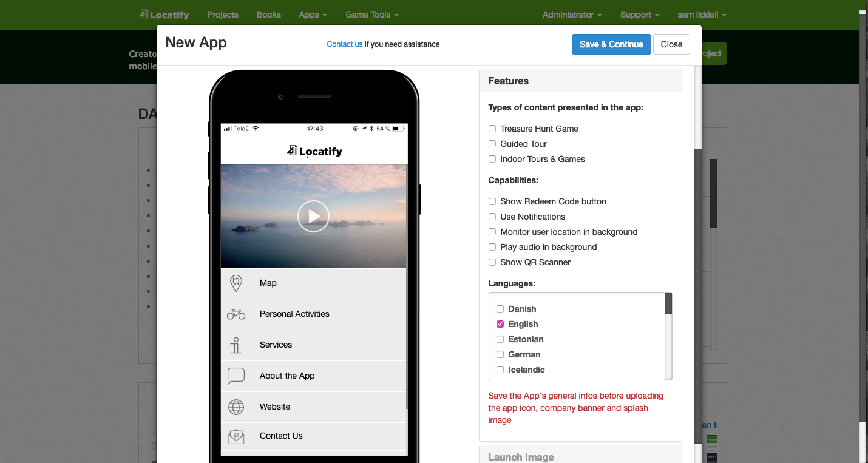Open Books in navbar
Image resolution: width=868 pixels, height=463 pixels.
(269, 15)
